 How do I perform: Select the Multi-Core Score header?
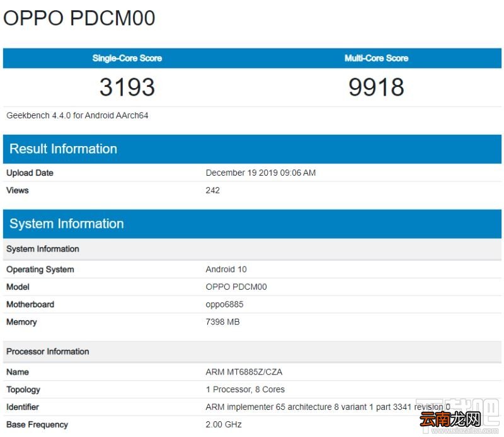pos(376,58)
